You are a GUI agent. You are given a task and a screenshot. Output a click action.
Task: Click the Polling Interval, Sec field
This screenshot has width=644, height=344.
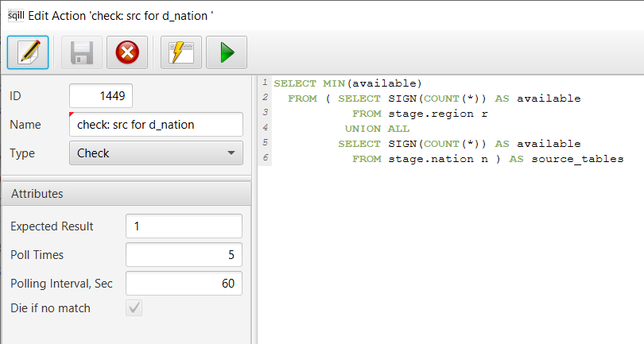tap(184, 284)
